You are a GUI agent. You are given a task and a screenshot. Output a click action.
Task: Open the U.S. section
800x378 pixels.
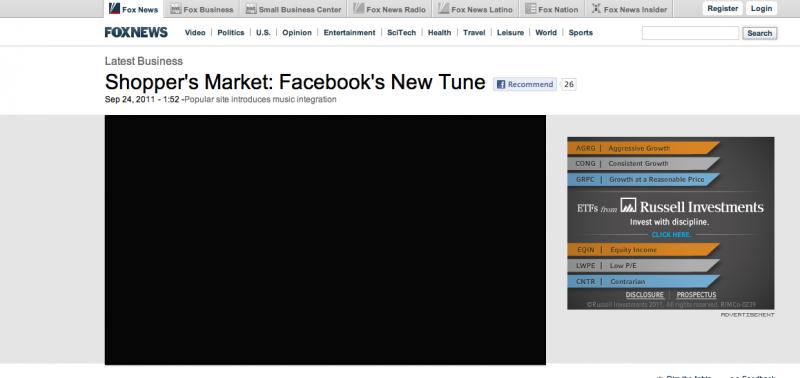pyautogui.click(x=263, y=33)
